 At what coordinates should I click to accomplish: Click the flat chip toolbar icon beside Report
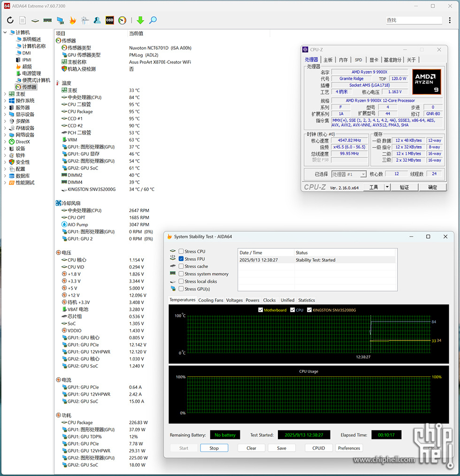coord(35,20)
